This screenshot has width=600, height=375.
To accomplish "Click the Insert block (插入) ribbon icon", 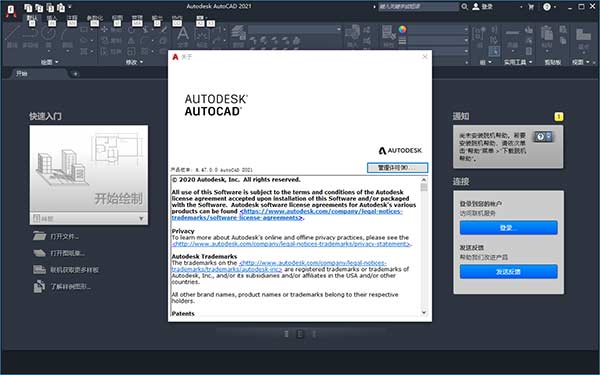I will coord(352,35).
